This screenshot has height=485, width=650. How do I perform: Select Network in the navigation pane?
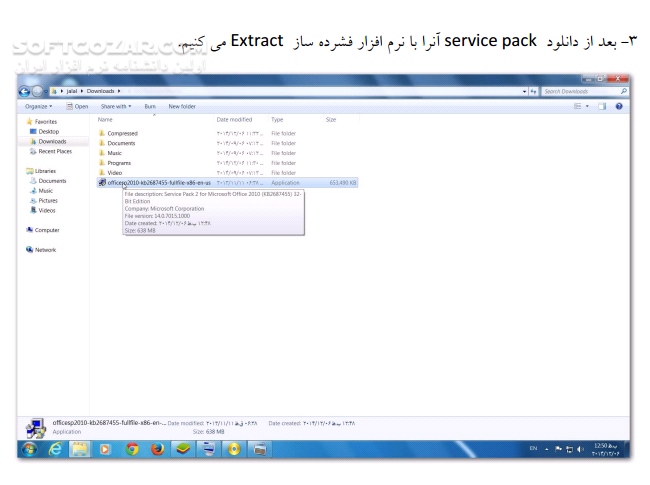point(41,250)
